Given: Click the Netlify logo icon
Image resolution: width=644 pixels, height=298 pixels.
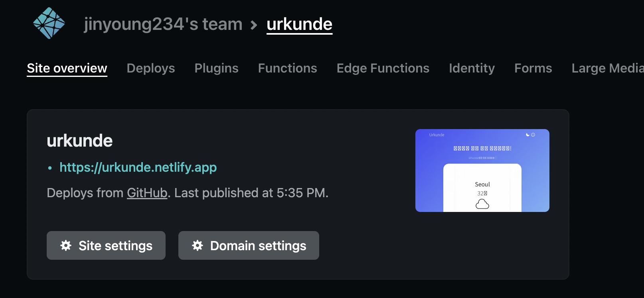Looking at the screenshot, I should 49,23.
